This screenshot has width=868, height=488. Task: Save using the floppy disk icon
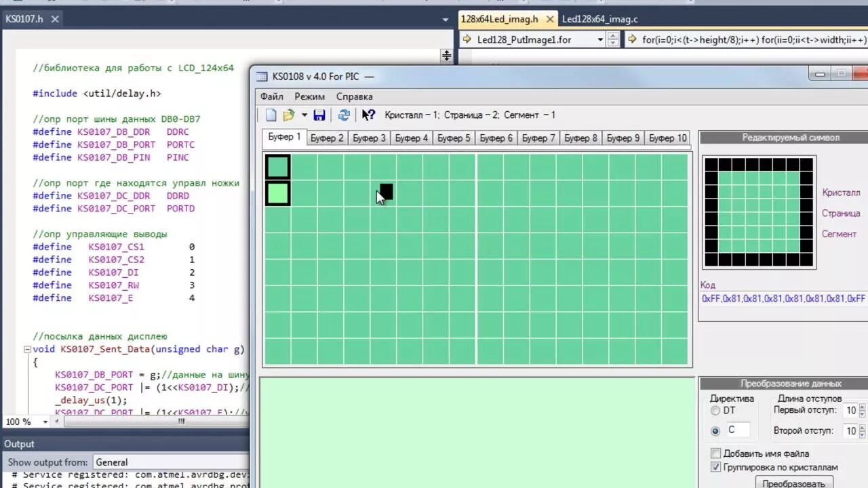coord(319,115)
